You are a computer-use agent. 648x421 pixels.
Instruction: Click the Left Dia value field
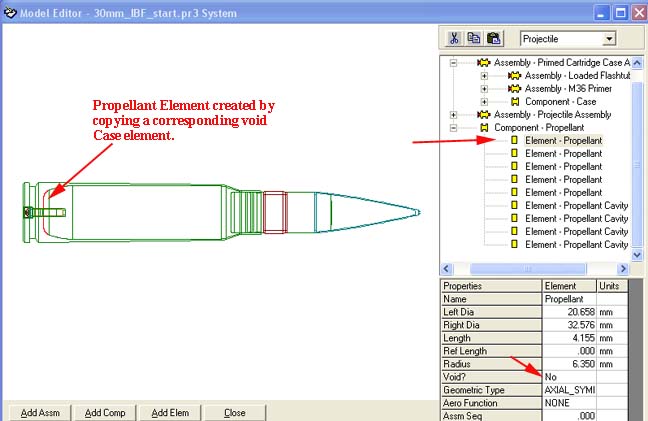[x=568, y=312]
